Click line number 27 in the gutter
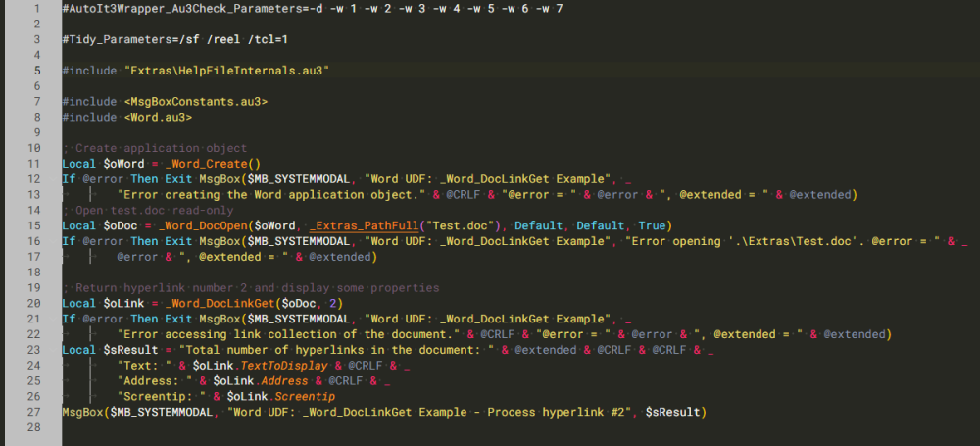This screenshot has width=980, height=446. [x=33, y=413]
